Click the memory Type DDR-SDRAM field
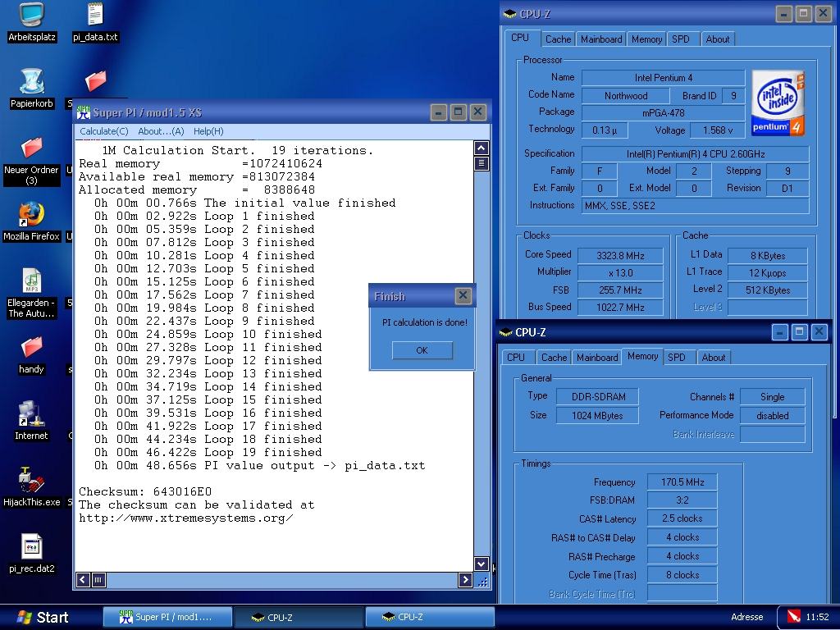 pyautogui.click(x=598, y=397)
